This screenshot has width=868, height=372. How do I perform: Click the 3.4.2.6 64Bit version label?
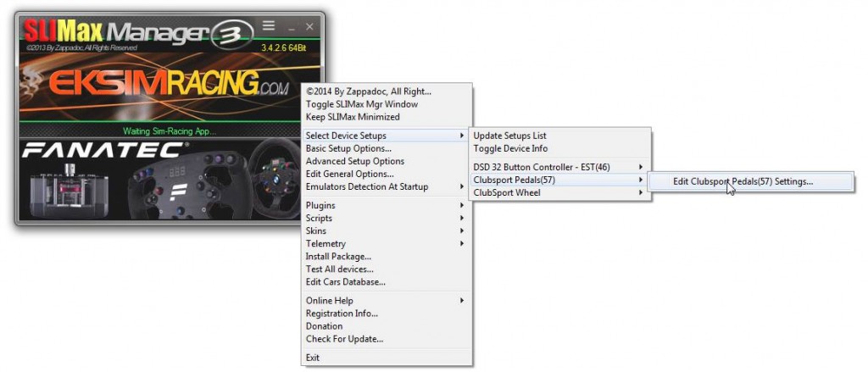click(283, 47)
